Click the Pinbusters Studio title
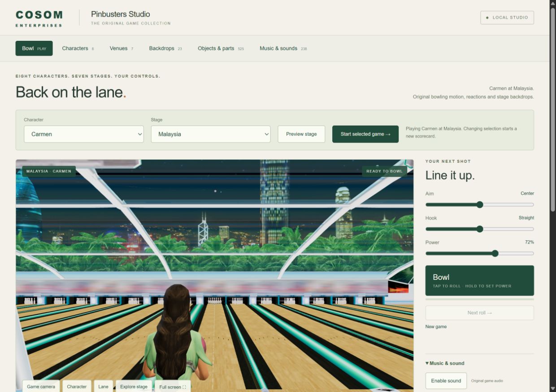This screenshot has width=556, height=392. pos(121,14)
